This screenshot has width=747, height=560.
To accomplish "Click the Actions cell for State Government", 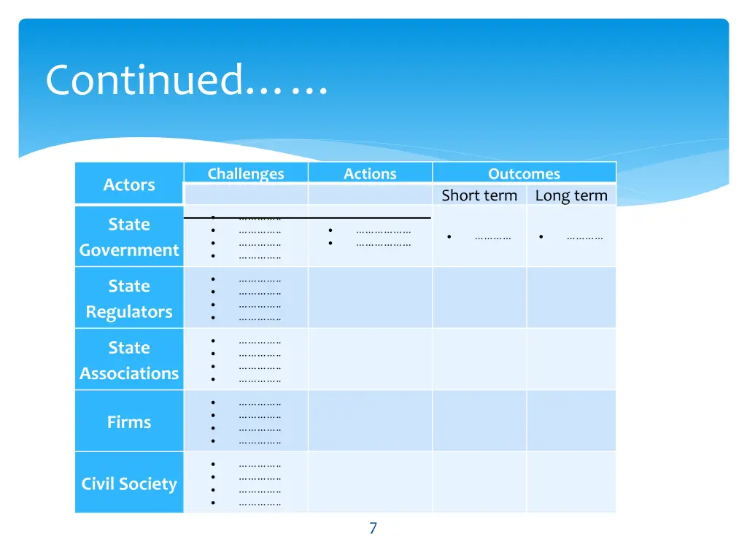I will click(x=370, y=237).
